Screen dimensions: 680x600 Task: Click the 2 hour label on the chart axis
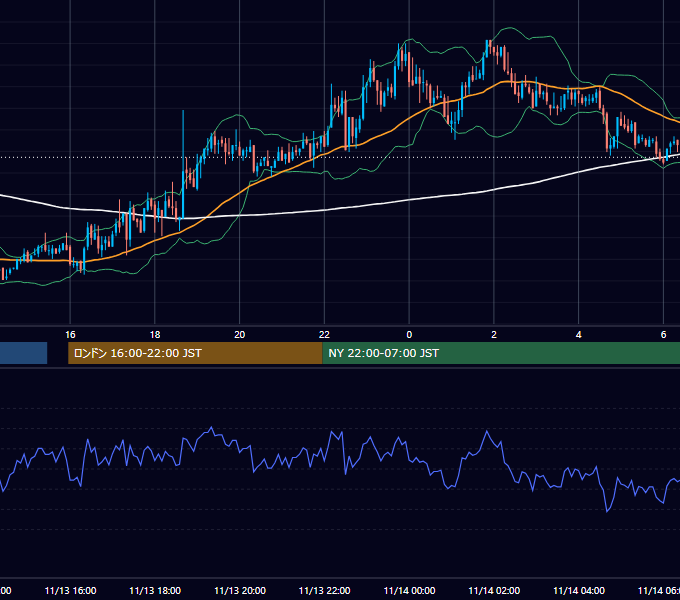click(x=494, y=335)
